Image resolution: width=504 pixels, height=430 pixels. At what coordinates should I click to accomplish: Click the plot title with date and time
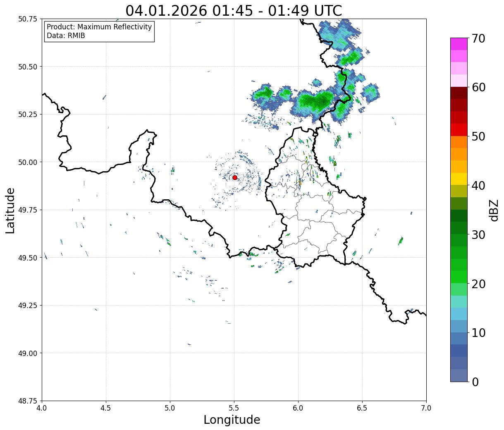[x=234, y=11]
